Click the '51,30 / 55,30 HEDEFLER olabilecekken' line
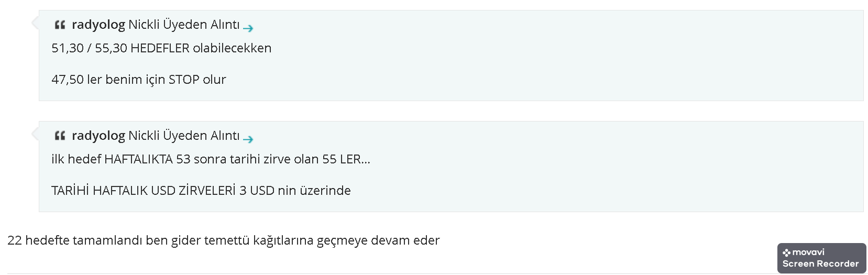This screenshot has width=868, height=275. point(161,48)
